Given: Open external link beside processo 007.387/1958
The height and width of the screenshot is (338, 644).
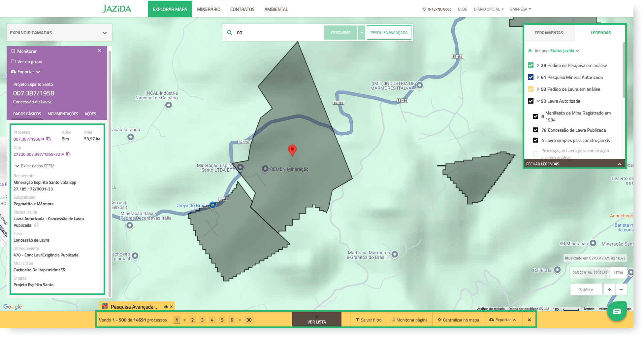Looking at the screenshot, I should [x=43, y=139].
